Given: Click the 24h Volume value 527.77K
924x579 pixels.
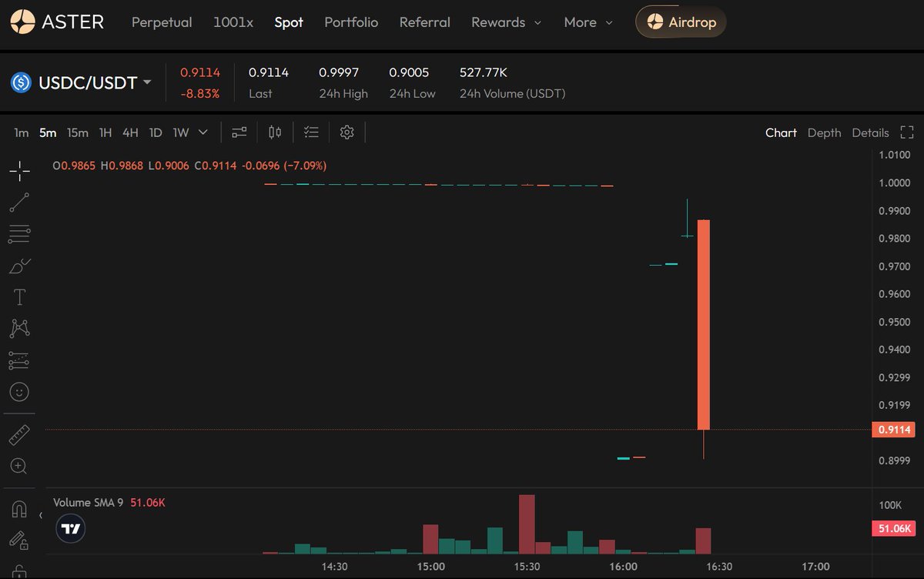Looking at the screenshot, I should pos(484,72).
